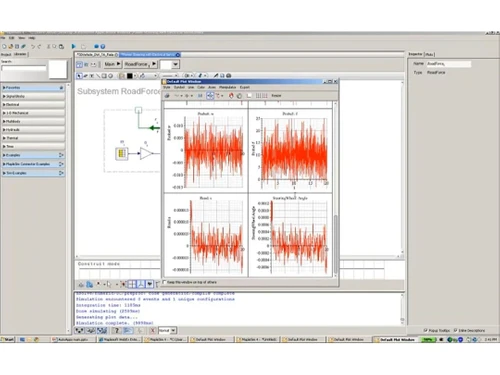The height and width of the screenshot is (375, 500).
Task: Open the Export menu in plot window
Action: click(245, 87)
